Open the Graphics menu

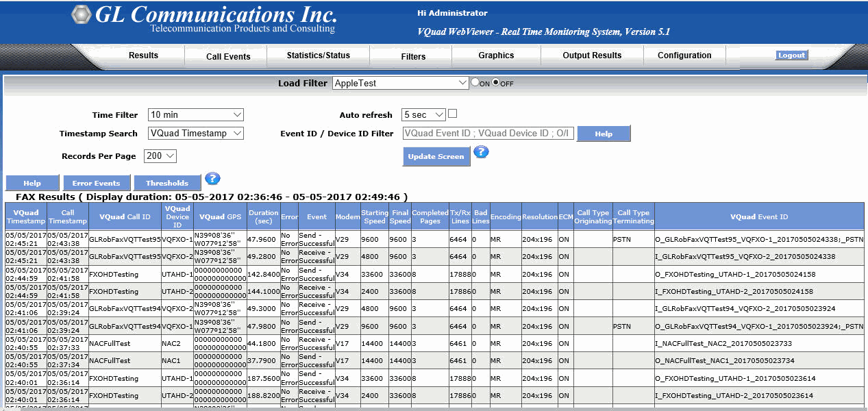pos(496,55)
